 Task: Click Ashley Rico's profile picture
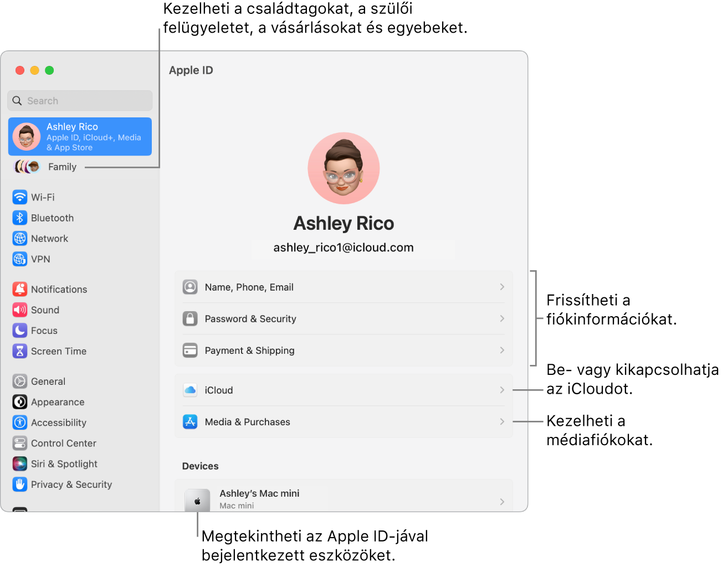pyautogui.click(x=344, y=168)
